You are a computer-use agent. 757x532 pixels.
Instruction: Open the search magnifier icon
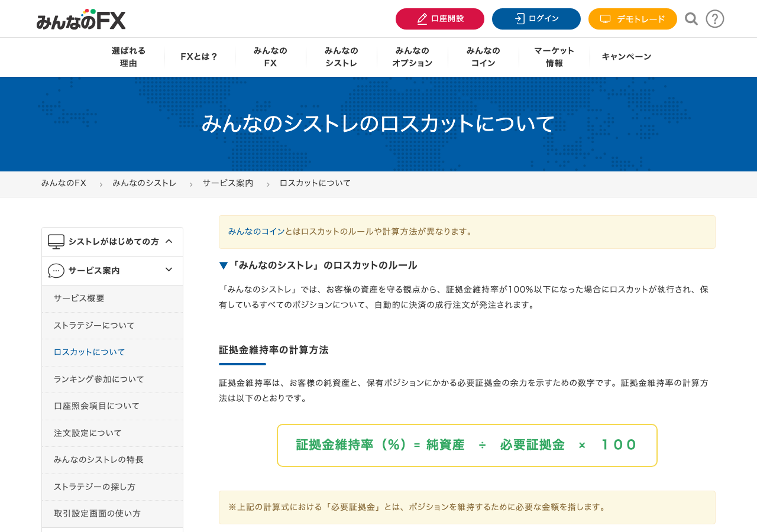pos(691,19)
